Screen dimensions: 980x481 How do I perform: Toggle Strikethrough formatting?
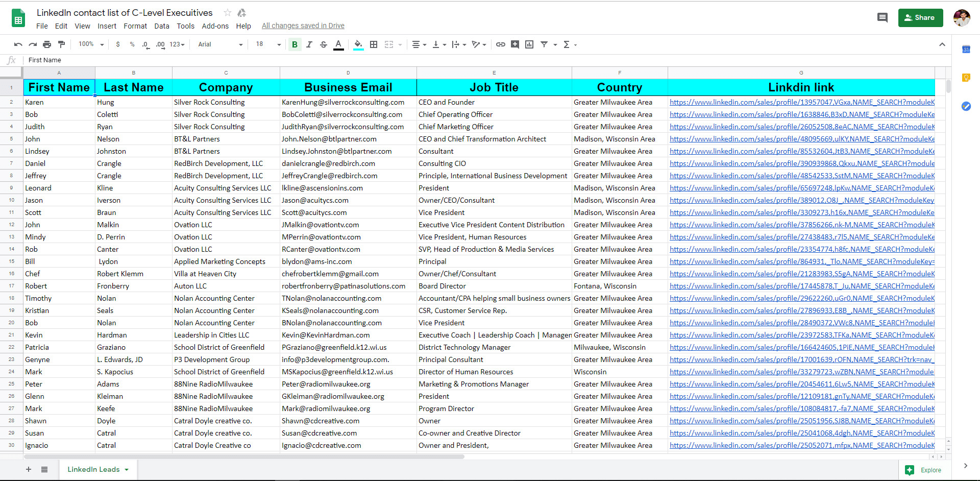324,45
